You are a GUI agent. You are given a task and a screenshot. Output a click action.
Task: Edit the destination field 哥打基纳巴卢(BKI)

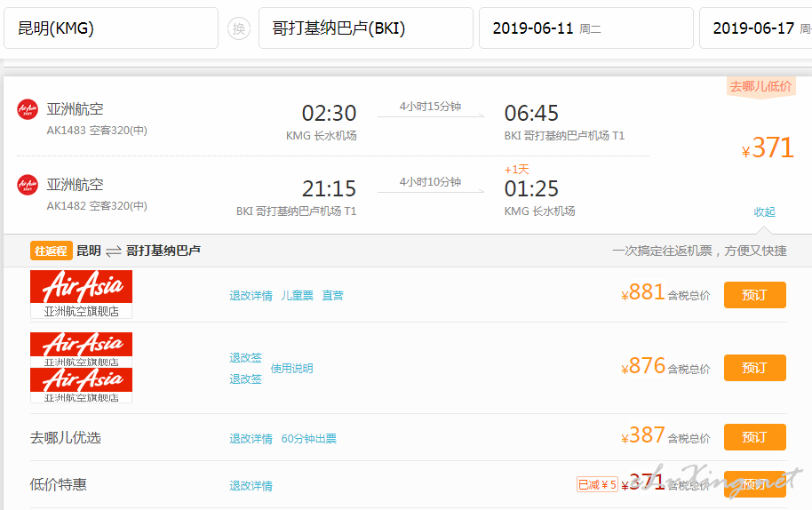(x=365, y=28)
